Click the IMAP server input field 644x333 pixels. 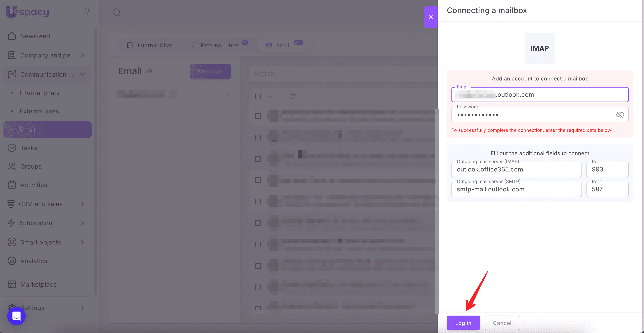tap(516, 169)
